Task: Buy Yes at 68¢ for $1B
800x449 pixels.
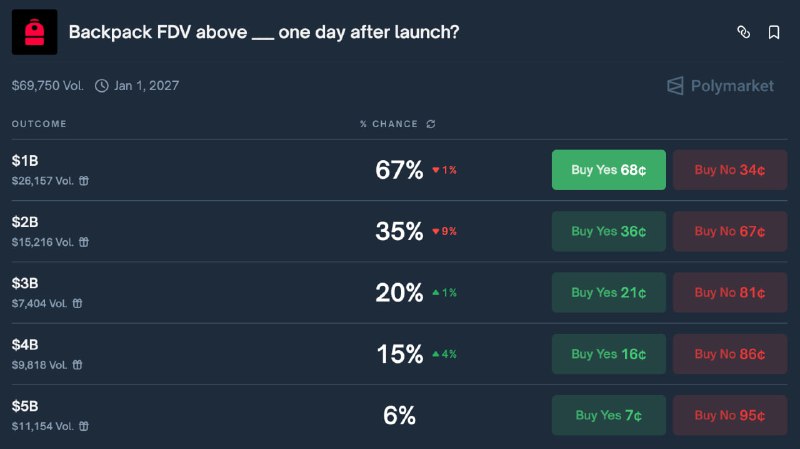Action: click(608, 170)
